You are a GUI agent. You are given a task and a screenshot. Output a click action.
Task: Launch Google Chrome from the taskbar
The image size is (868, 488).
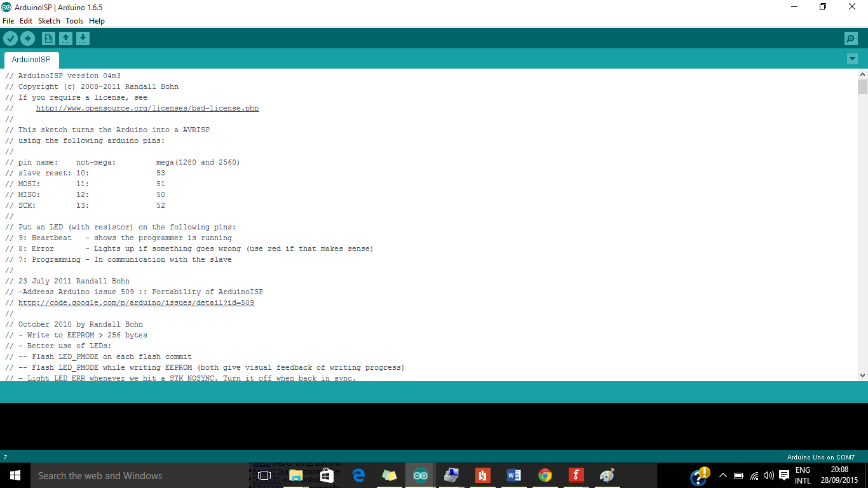coord(545,475)
